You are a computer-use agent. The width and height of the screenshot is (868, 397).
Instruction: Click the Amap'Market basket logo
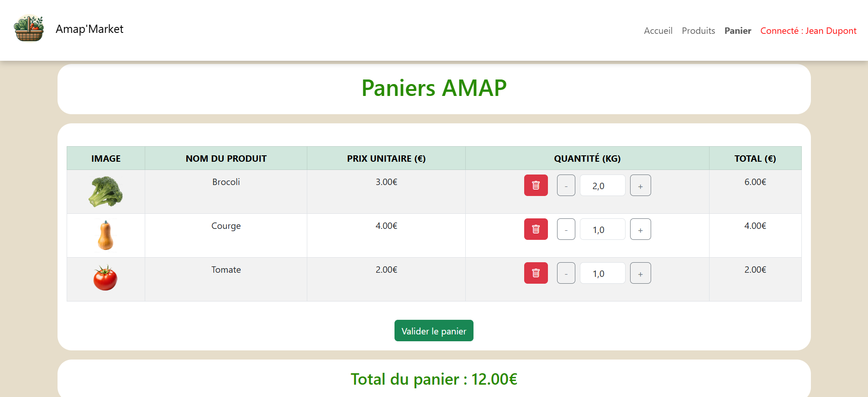coord(29,29)
